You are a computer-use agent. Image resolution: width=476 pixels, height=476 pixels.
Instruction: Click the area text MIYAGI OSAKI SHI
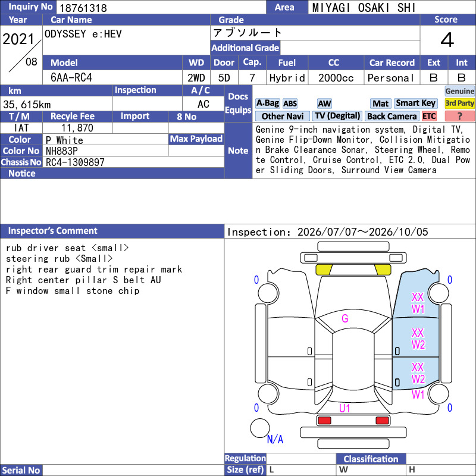364,8
